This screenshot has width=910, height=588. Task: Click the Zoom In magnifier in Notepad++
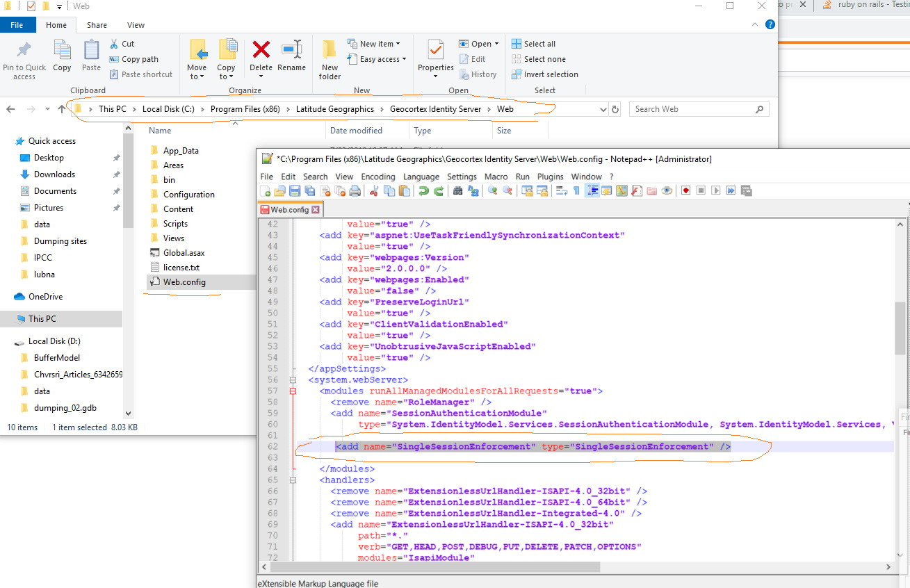[x=492, y=191]
